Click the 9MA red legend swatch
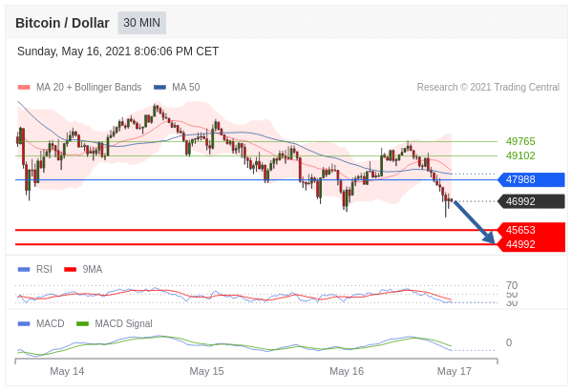The width and height of the screenshot is (572, 392). [70, 269]
